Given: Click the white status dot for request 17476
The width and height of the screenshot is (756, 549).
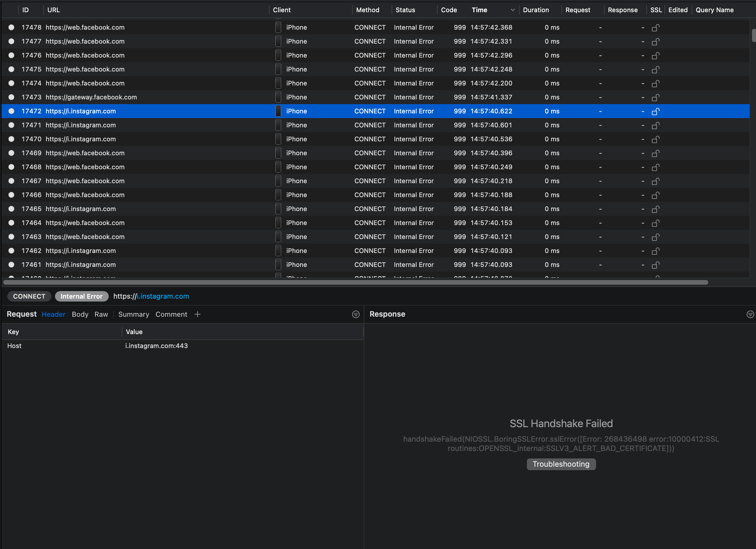Looking at the screenshot, I should pyautogui.click(x=11, y=55).
